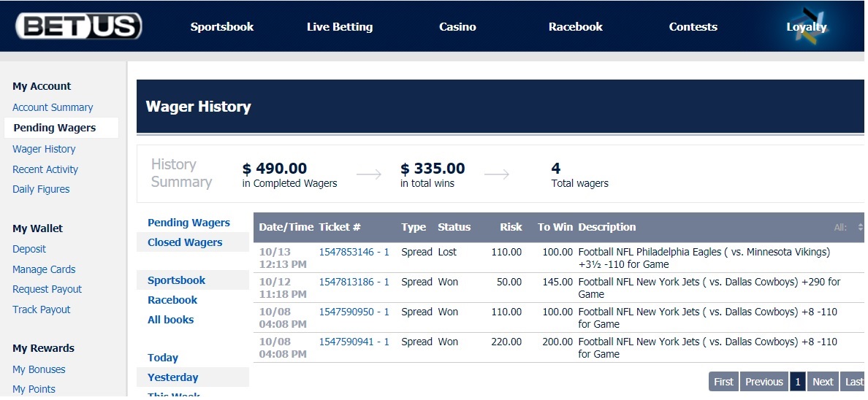Click the Lost status cell
This screenshot has height=400, width=868.
[x=447, y=253]
